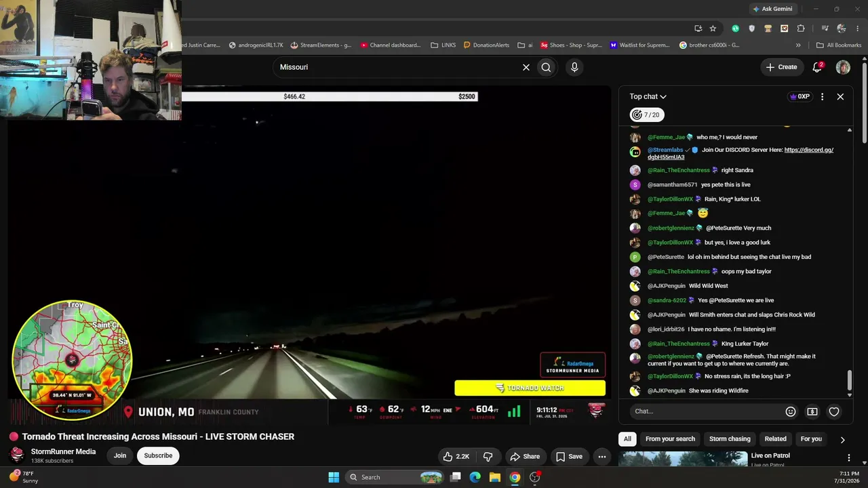Open the brother cs6000i bookmark

[709, 45]
